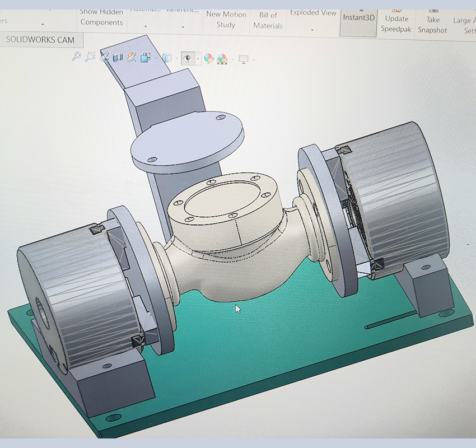This screenshot has height=448, width=476.
Task: Open the Edit Appearance color ball
Action: pyautogui.click(x=208, y=59)
